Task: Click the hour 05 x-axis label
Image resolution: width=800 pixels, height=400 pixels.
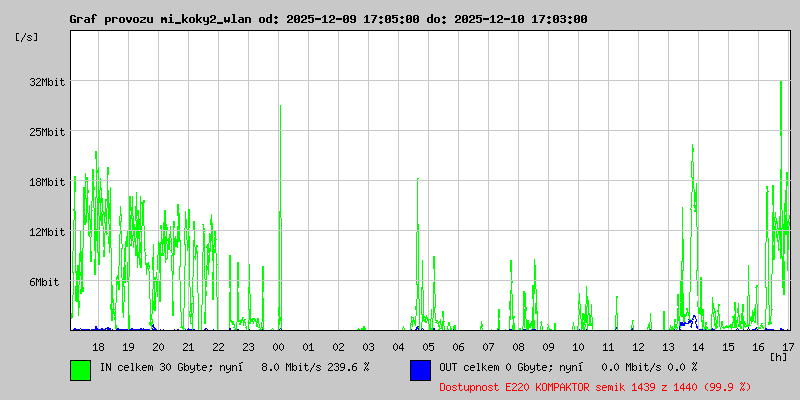Action: tap(429, 347)
